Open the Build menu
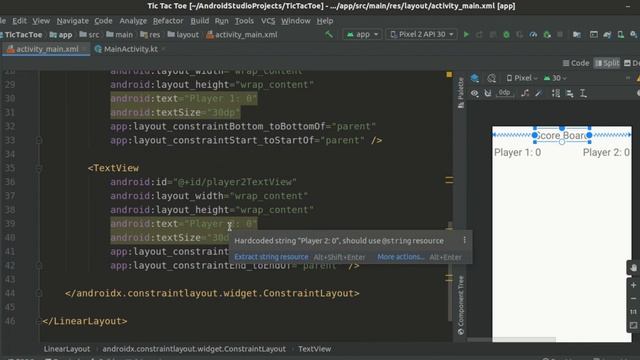 click(x=200, y=21)
